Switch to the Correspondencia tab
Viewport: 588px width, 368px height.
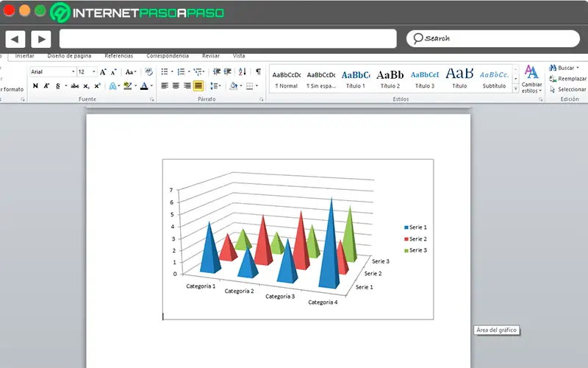coord(168,56)
